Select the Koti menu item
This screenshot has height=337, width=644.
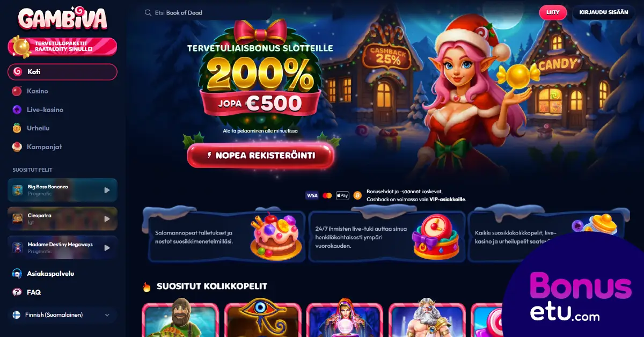pyautogui.click(x=63, y=71)
